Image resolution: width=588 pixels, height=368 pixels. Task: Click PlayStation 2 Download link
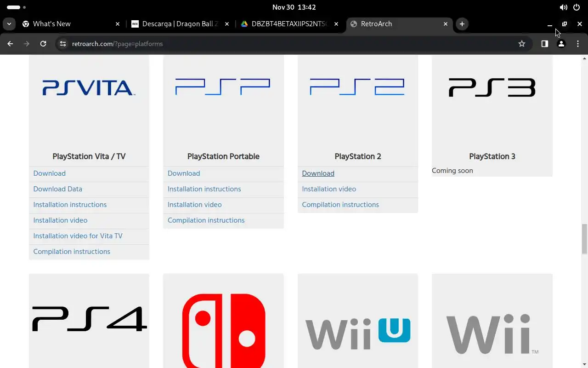(x=318, y=173)
